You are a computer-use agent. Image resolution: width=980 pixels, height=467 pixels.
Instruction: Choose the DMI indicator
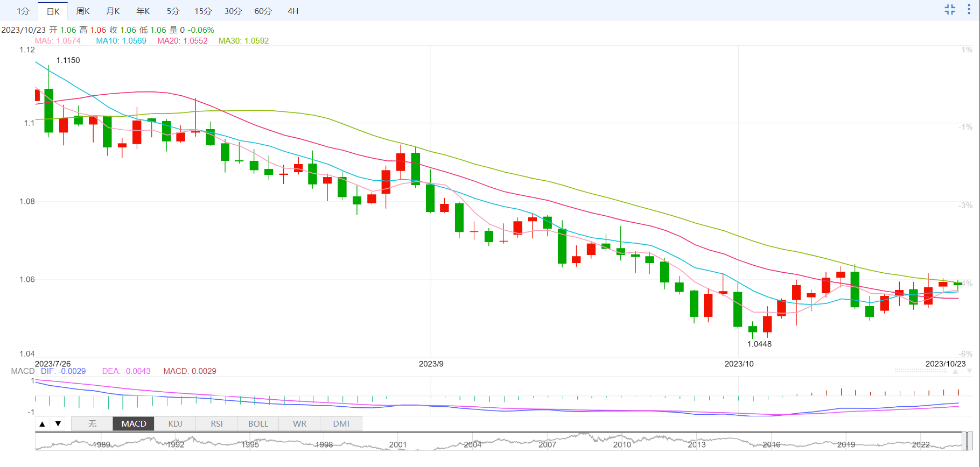pos(341,424)
